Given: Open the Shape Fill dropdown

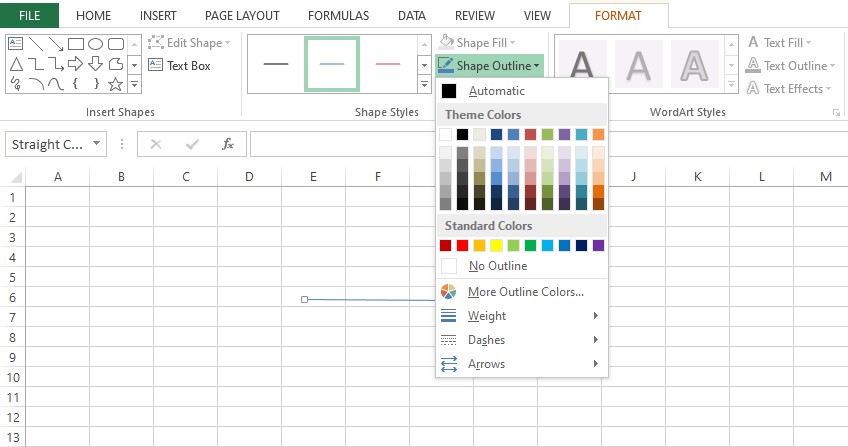Looking at the screenshot, I should point(476,42).
